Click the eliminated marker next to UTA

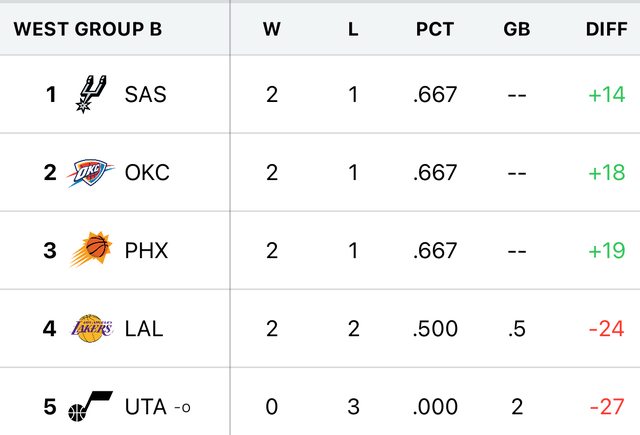coord(182,408)
